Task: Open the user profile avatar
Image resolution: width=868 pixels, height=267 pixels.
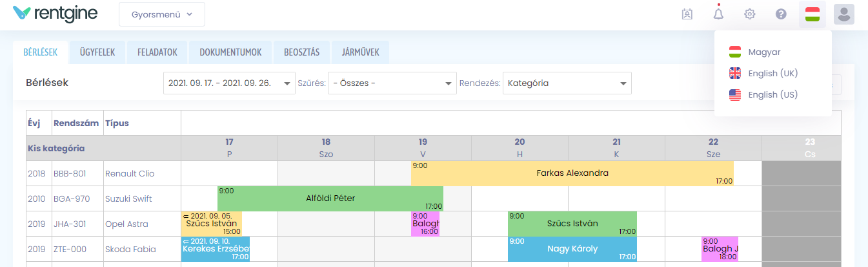Action: 844,14
